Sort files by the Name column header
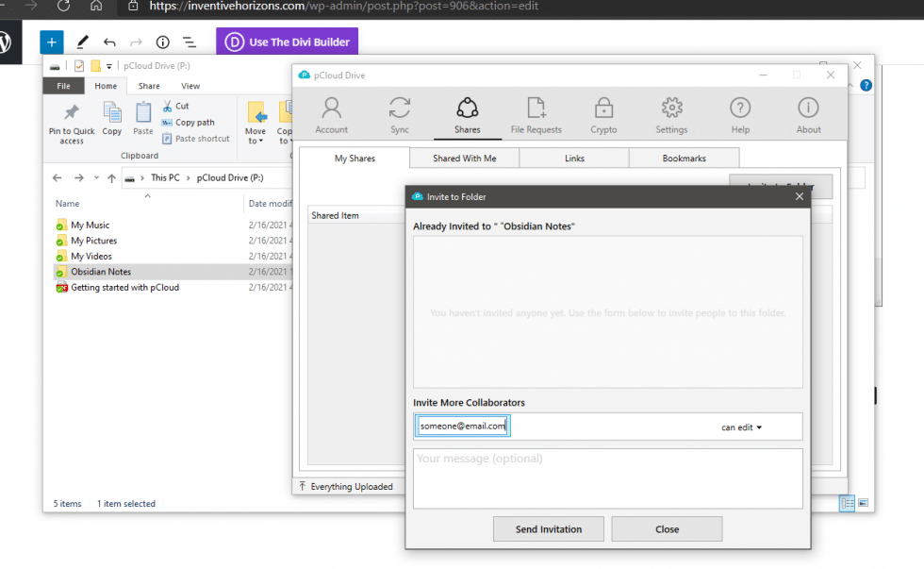Image resolution: width=924 pixels, height=569 pixels. click(67, 204)
